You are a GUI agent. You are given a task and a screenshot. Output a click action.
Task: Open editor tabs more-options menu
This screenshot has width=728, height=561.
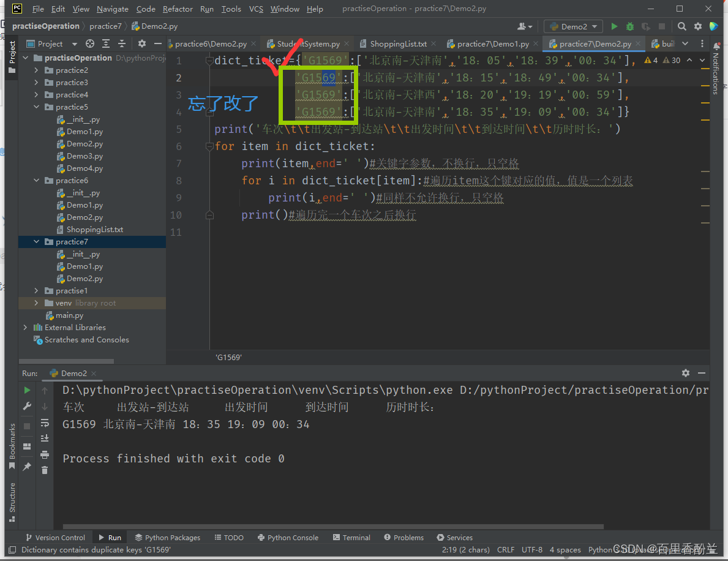pos(702,43)
